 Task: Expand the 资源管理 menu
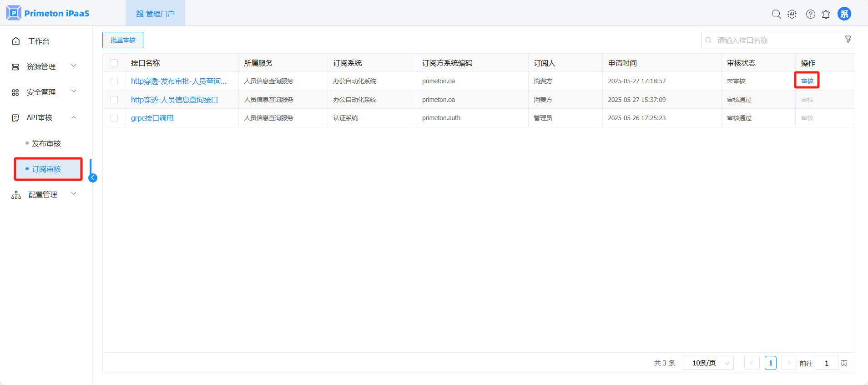point(44,66)
